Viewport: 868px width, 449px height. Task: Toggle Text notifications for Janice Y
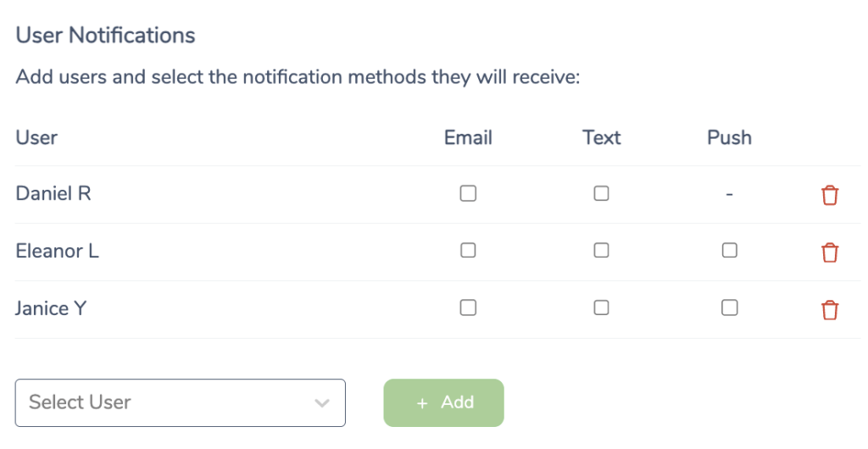click(601, 308)
